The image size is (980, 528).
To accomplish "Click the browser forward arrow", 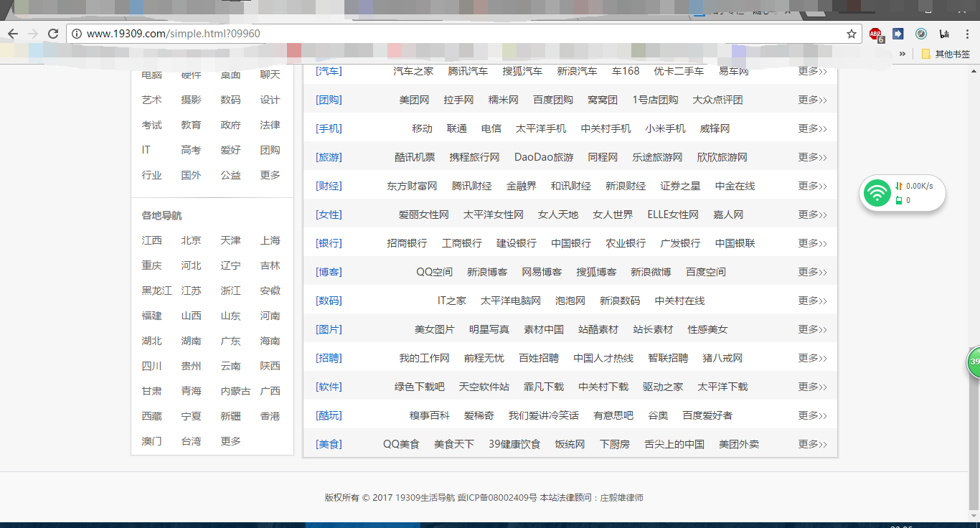I will click(33, 34).
